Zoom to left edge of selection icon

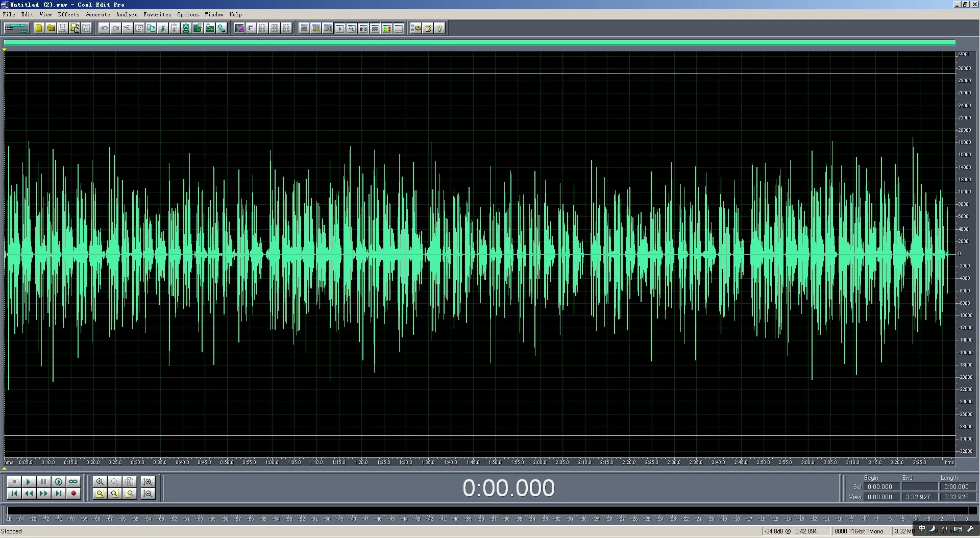[115, 494]
